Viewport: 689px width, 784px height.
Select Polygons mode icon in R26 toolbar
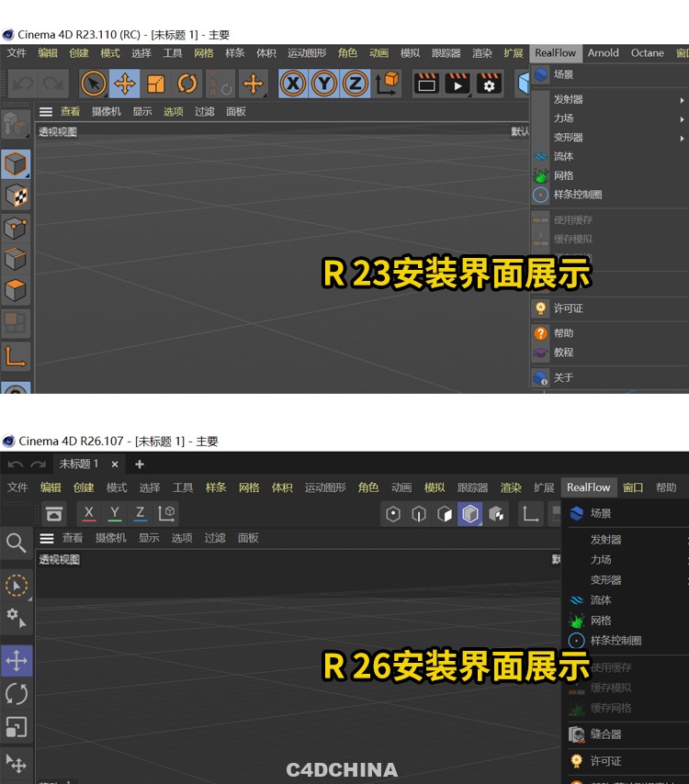coord(445,514)
